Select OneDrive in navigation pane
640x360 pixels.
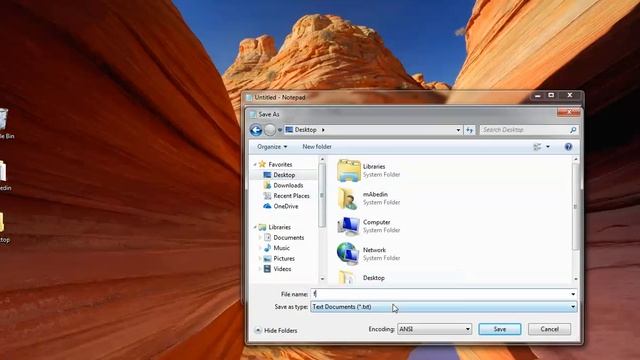(286, 206)
